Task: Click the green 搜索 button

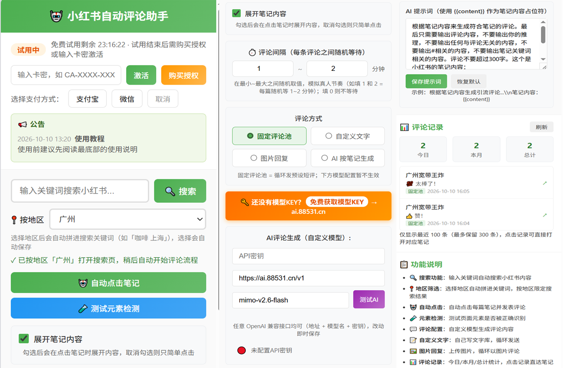Action: click(x=180, y=191)
